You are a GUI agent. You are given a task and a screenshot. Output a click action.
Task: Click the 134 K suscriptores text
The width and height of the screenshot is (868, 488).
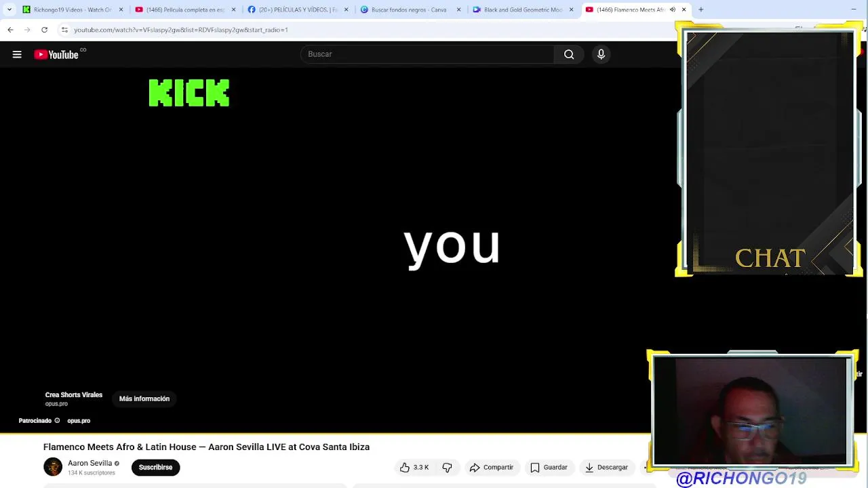pyautogui.click(x=92, y=473)
